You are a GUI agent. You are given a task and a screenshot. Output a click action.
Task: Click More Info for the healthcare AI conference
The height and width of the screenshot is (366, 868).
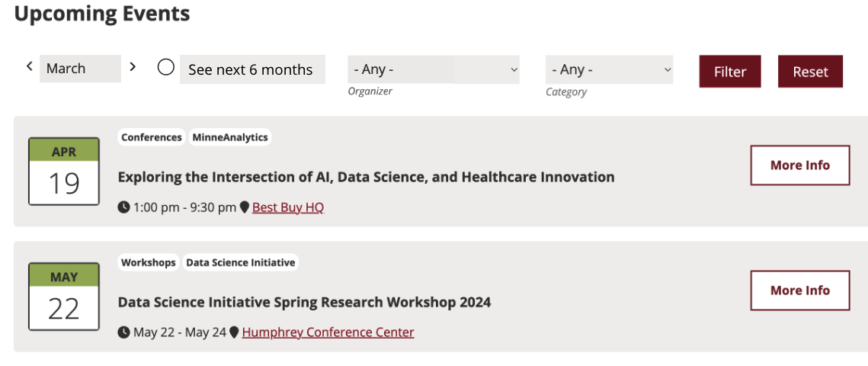(799, 165)
